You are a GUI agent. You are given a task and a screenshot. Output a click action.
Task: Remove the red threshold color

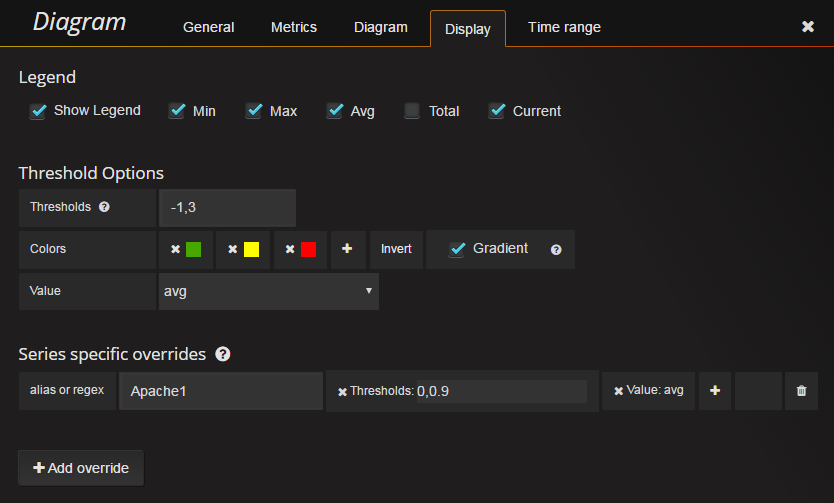(x=290, y=249)
